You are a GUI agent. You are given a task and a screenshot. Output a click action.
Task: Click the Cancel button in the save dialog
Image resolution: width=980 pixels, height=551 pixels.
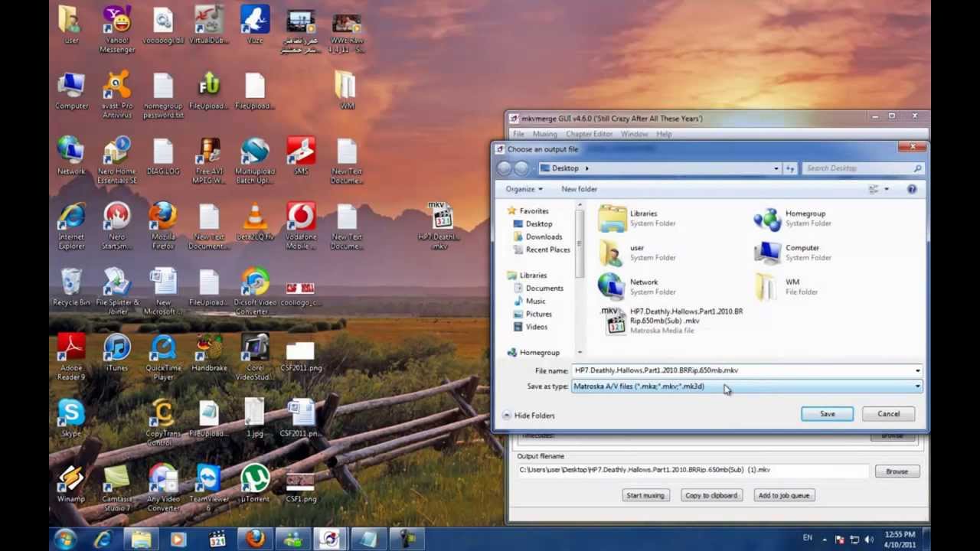pos(888,414)
